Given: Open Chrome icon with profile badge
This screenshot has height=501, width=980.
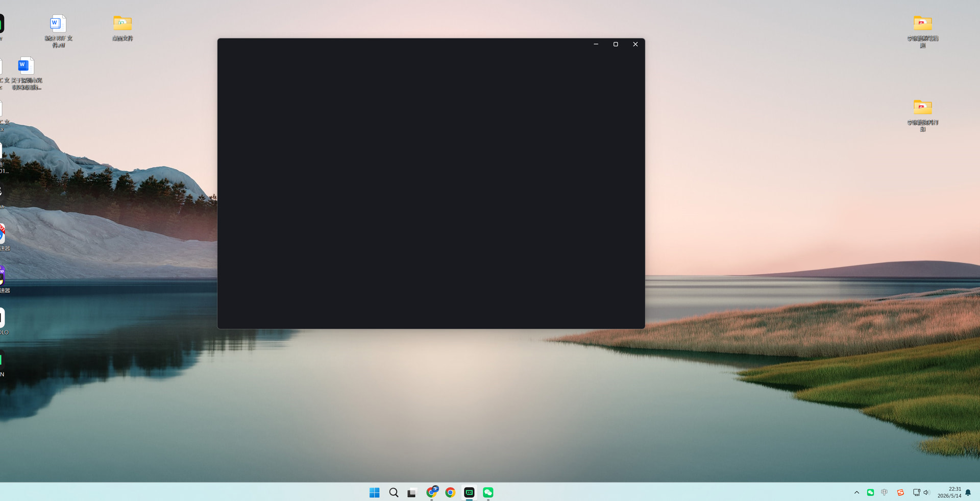Looking at the screenshot, I should (x=432, y=492).
